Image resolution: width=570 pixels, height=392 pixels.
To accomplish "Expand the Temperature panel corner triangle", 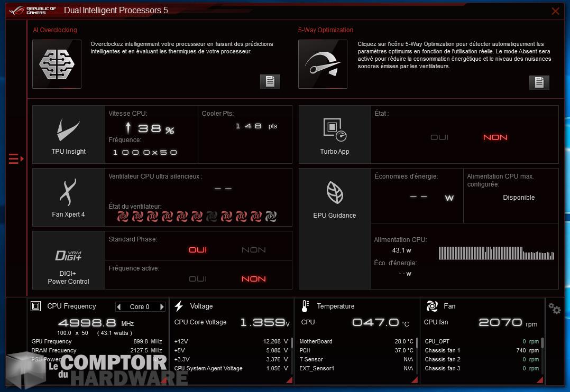I will (x=415, y=380).
